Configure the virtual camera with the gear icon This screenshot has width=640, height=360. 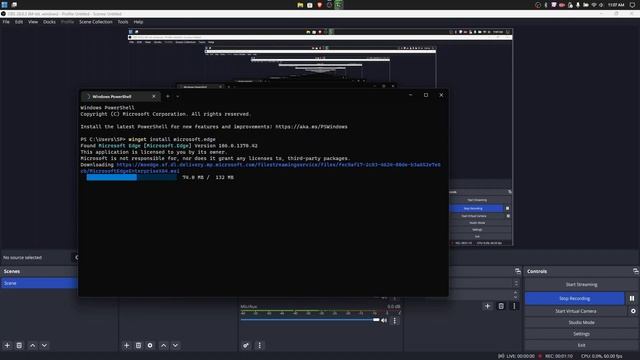coord(633,311)
